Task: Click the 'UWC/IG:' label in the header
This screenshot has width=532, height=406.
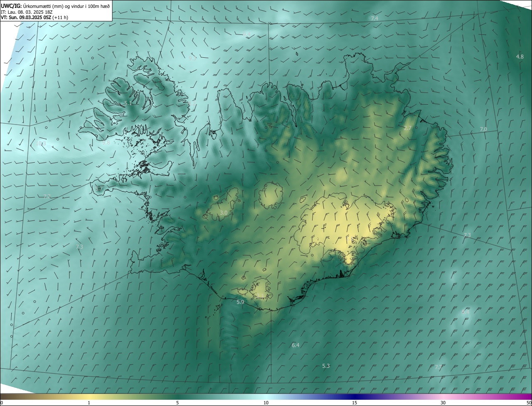Action: coord(11,6)
